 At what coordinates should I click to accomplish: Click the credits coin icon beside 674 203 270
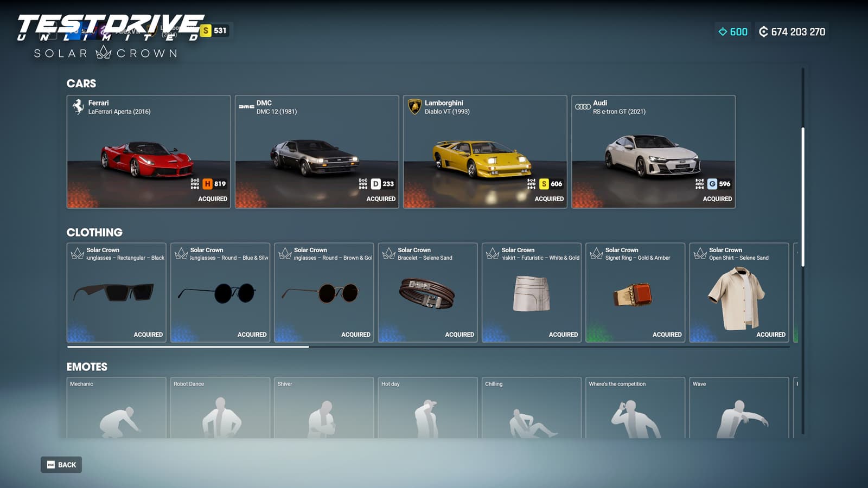click(x=763, y=32)
